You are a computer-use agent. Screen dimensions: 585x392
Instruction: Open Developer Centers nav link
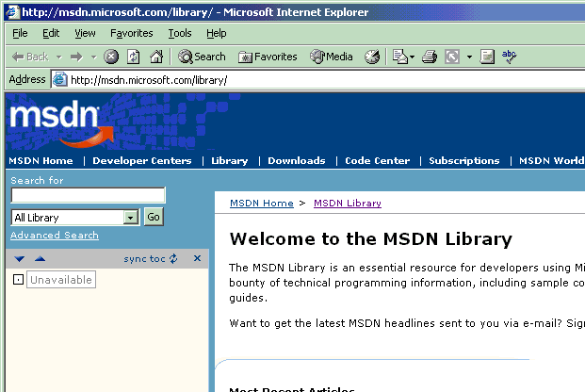pyautogui.click(x=141, y=160)
